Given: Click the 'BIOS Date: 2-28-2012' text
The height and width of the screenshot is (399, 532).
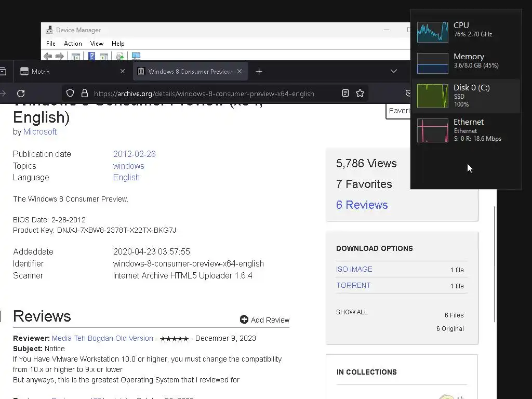Looking at the screenshot, I should 49,220.
